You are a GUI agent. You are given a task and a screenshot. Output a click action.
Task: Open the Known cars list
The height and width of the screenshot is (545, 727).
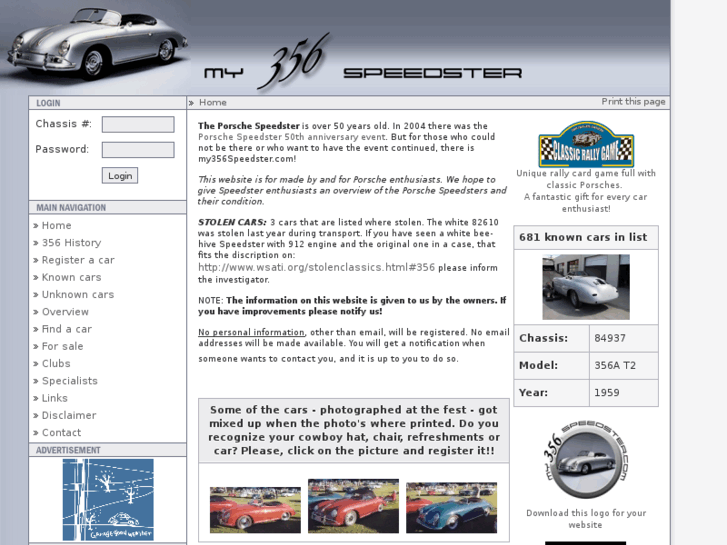point(71,277)
